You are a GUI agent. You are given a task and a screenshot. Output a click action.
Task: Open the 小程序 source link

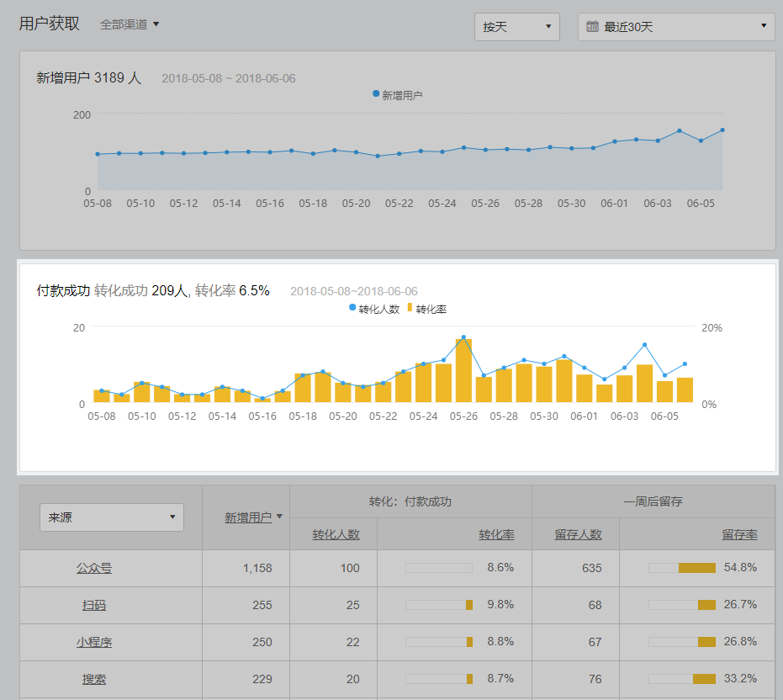pyautogui.click(x=94, y=642)
